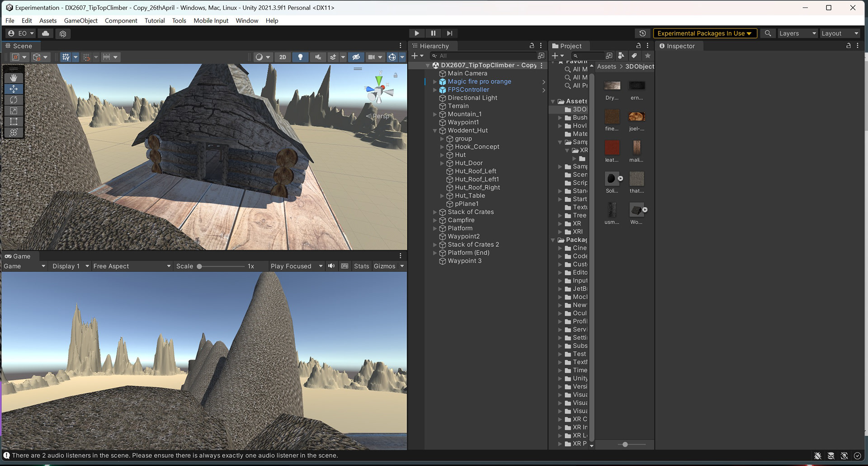
Task: Pause the game
Action: (433, 33)
